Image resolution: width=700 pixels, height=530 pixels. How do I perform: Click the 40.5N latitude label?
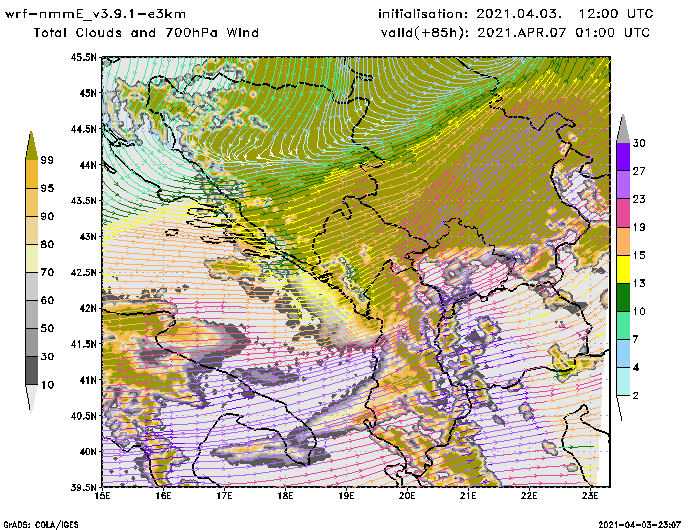pyautogui.click(x=83, y=416)
